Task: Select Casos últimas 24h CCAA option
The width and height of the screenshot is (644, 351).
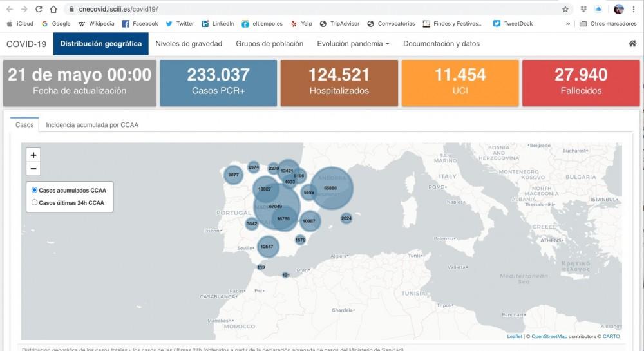Action: pos(35,202)
